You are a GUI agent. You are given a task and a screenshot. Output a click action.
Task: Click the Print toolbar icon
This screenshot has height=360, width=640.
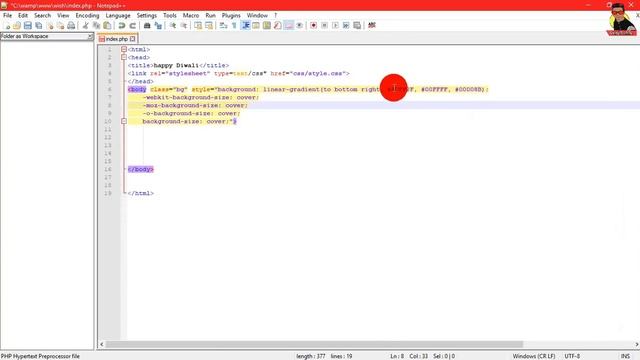[71, 26]
